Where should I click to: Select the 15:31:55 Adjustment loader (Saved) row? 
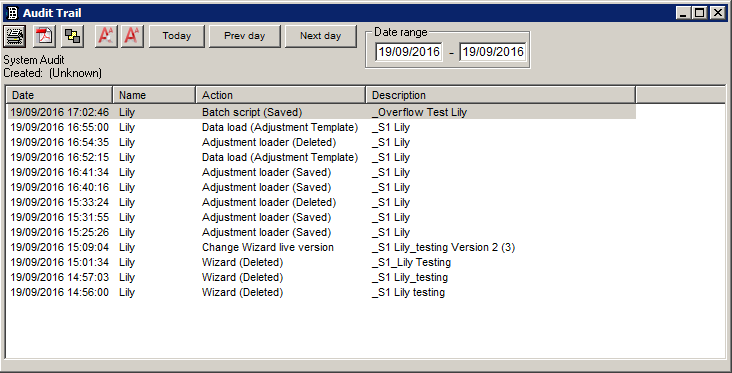click(321, 217)
